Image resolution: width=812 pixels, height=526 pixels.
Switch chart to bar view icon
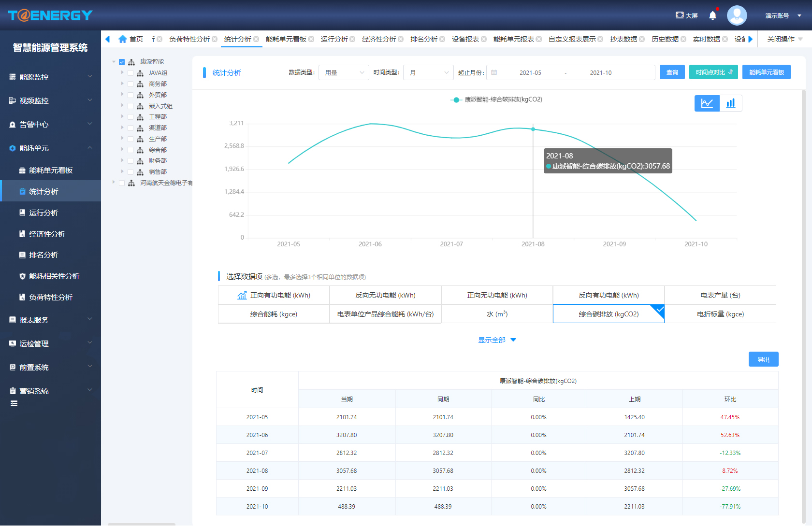(730, 103)
